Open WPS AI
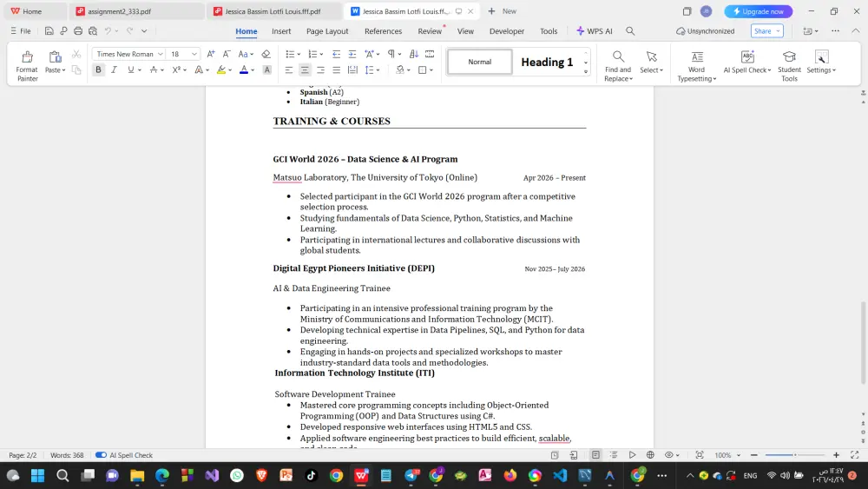The width and height of the screenshot is (868, 489). [594, 31]
